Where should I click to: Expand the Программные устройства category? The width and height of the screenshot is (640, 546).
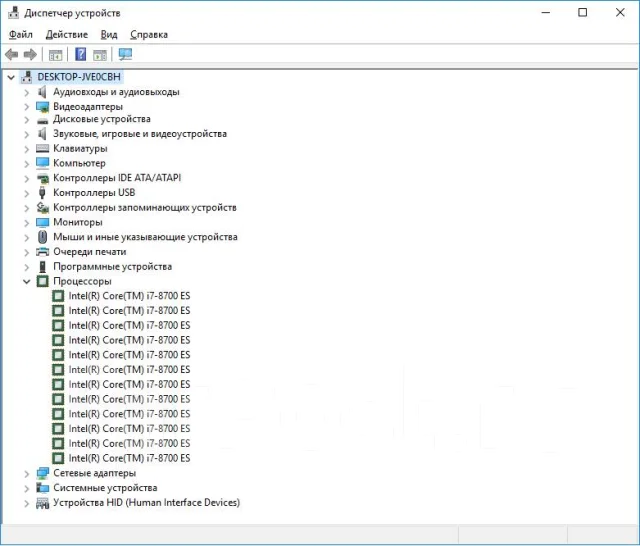click(27, 267)
